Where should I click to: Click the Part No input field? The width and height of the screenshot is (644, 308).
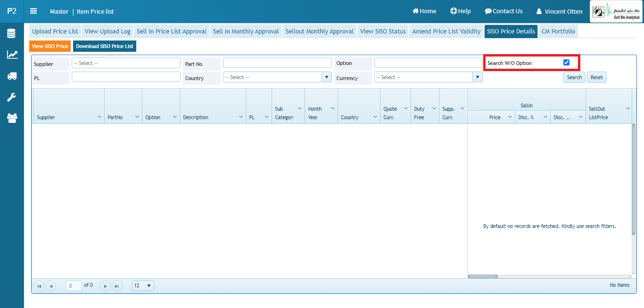point(277,63)
